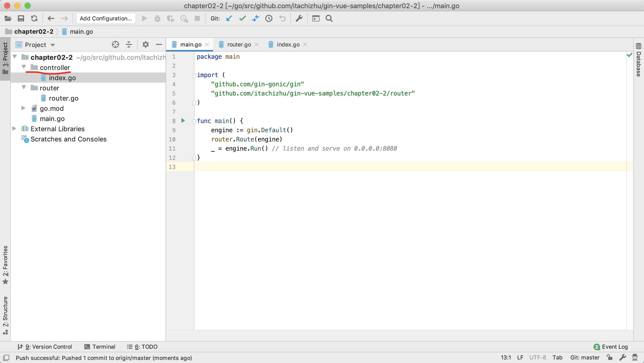This screenshot has width=644, height=363.
Task: Click the 13:1 cursor position indicator
Action: pos(506,358)
